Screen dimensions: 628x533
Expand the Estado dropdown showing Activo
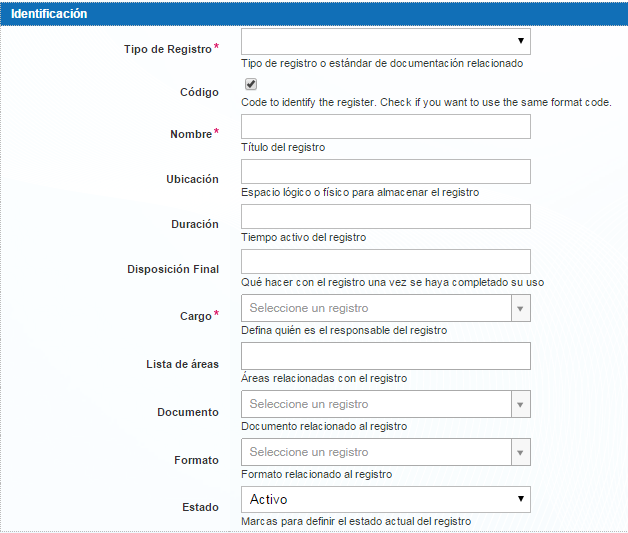pos(385,499)
